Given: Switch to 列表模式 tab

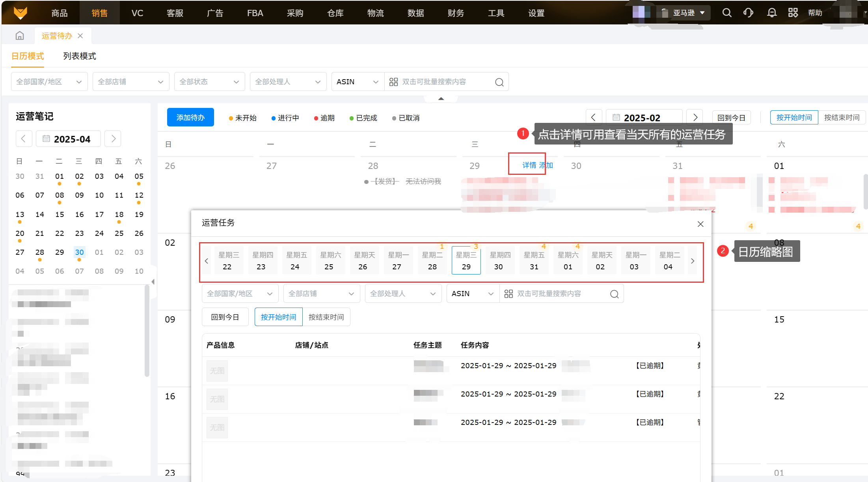Looking at the screenshot, I should point(80,56).
